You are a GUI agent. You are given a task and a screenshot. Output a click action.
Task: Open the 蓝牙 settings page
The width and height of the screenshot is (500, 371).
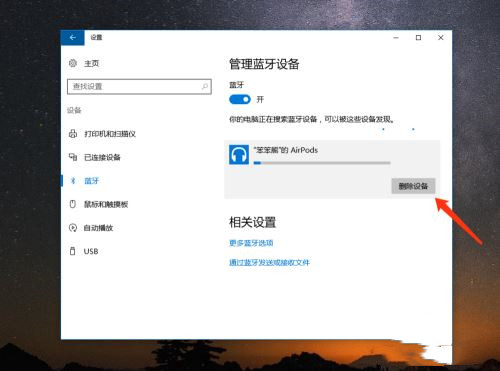(x=92, y=181)
